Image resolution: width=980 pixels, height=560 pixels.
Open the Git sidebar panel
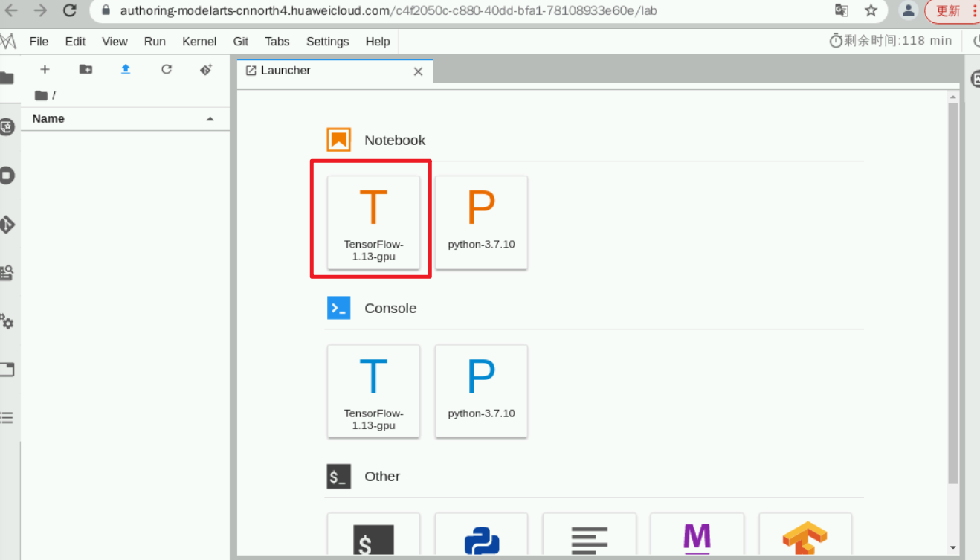tap(7, 225)
